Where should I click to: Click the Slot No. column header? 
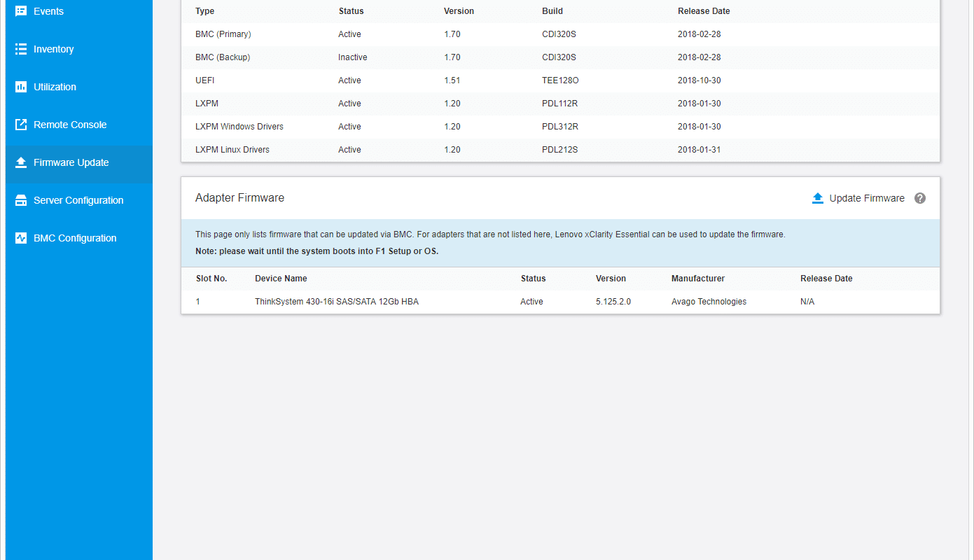(211, 279)
